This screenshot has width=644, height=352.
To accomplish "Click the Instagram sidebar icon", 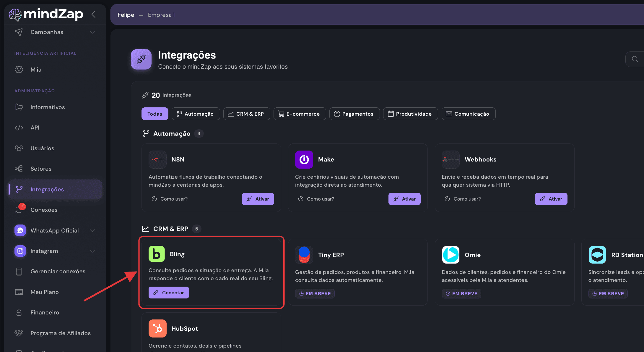I will (x=20, y=251).
